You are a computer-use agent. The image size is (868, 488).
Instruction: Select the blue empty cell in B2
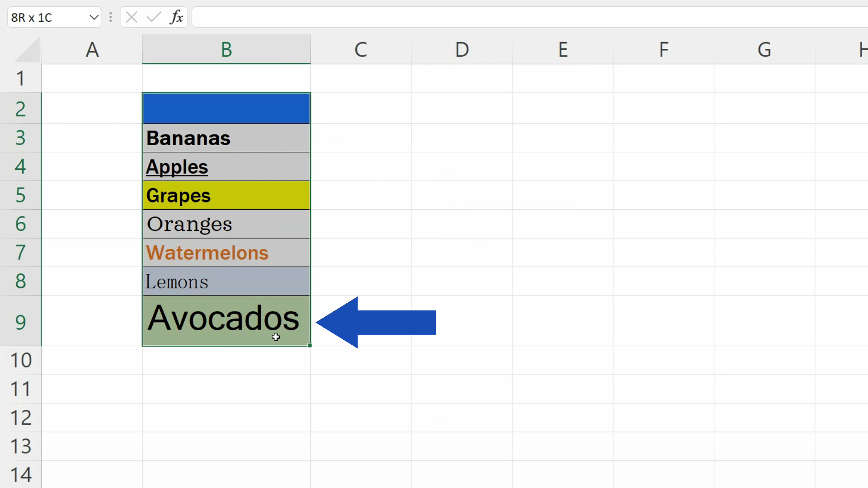[x=226, y=108]
